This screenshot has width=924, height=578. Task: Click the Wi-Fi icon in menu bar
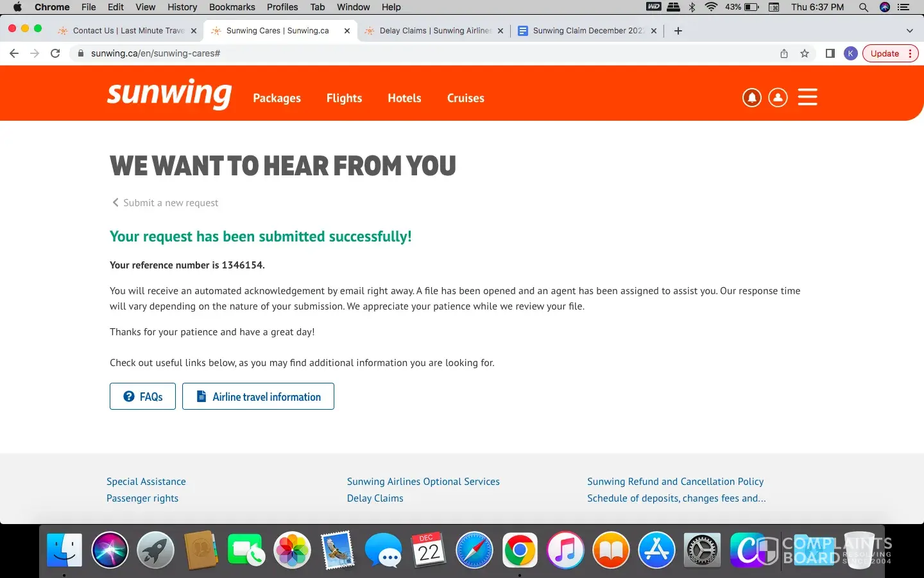pyautogui.click(x=711, y=7)
